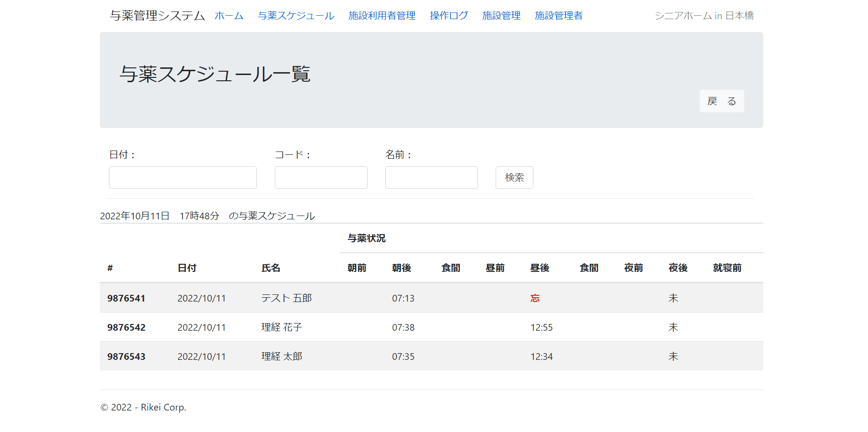The height and width of the screenshot is (432, 868).
Task: Click the 07:35 朝後 time for 理経 太郎
Action: [403, 356]
